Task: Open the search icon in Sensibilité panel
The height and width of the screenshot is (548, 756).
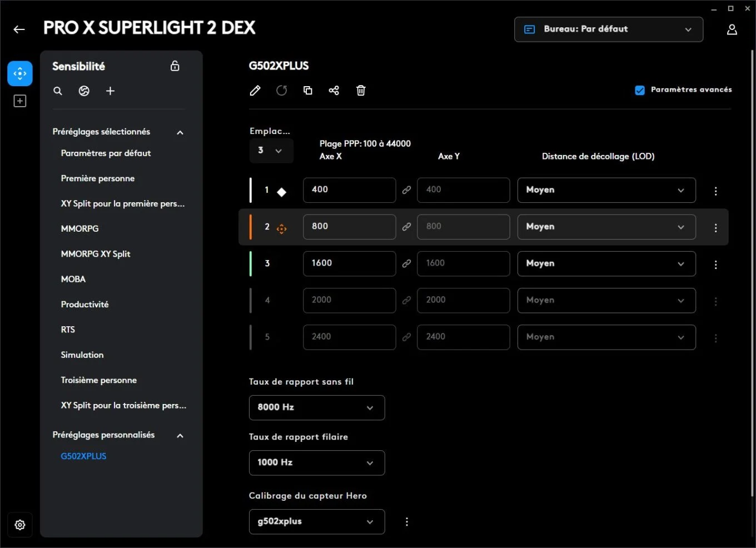Action: (x=58, y=91)
